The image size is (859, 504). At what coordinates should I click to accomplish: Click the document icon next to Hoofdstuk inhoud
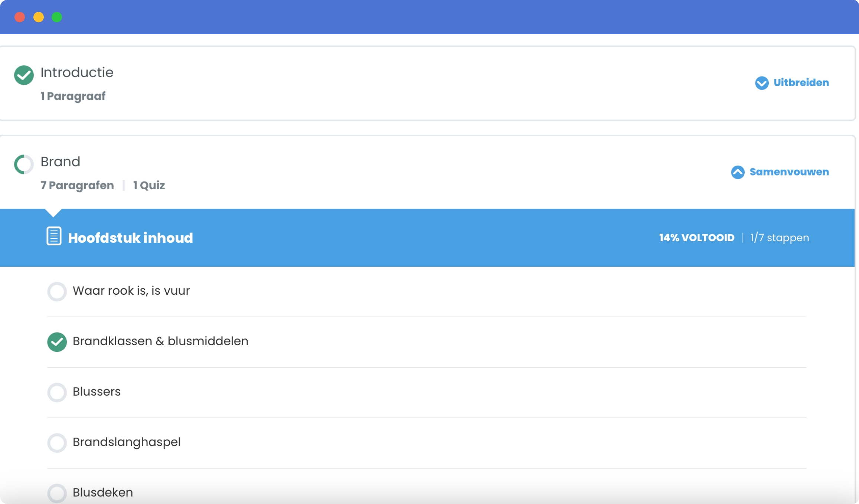(x=54, y=236)
